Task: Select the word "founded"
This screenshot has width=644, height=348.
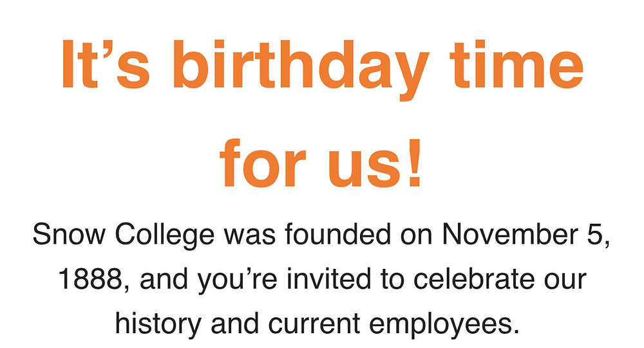Action: (x=337, y=234)
